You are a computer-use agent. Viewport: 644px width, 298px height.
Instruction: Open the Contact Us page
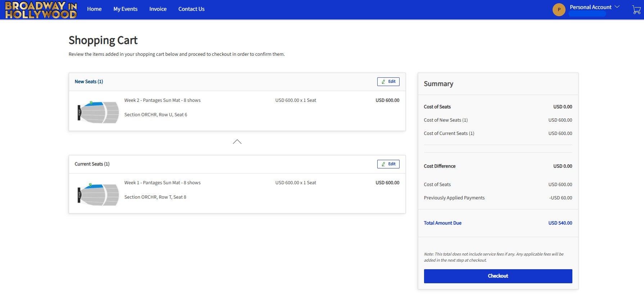pyautogui.click(x=192, y=9)
